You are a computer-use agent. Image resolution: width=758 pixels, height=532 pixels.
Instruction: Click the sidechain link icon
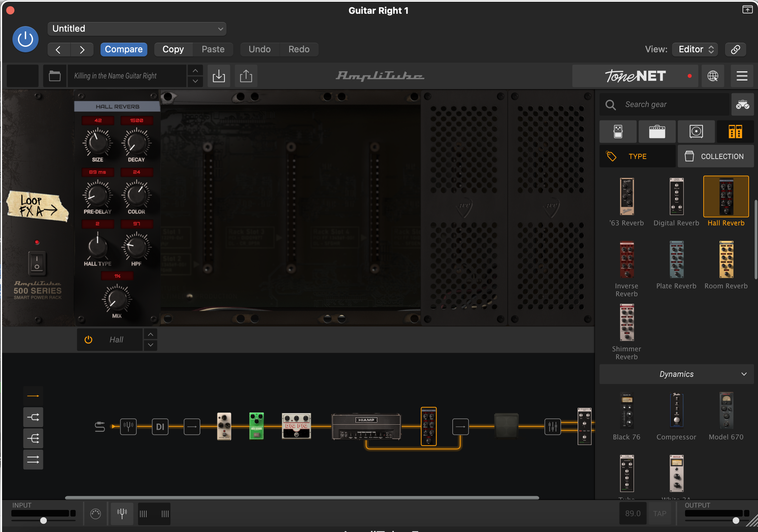tap(735, 50)
